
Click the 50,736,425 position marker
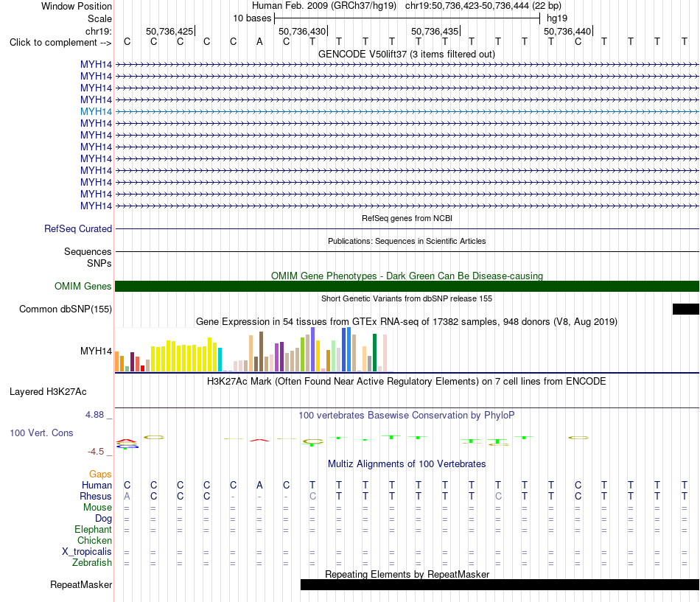[x=169, y=31]
